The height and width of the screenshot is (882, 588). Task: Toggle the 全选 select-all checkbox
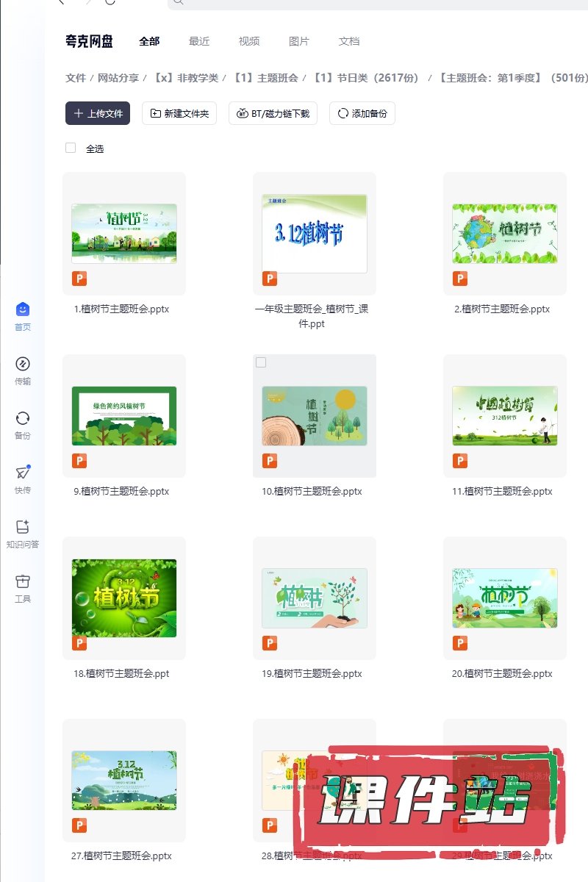(71, 148)
